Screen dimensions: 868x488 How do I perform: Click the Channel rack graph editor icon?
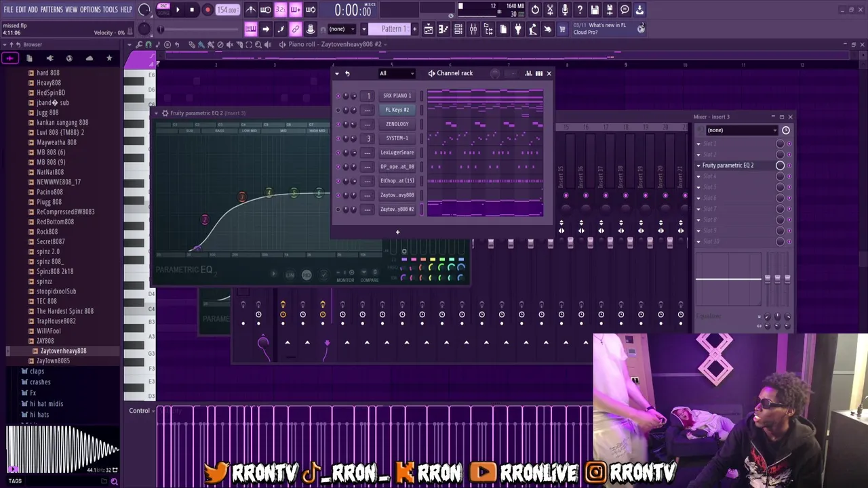click(528, 73)
